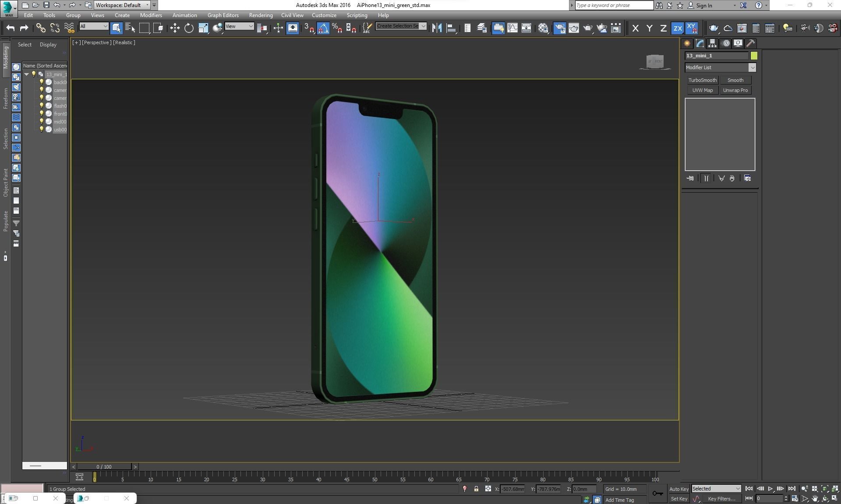The height and width of the screenshot is (504, 841).
Task: Open Create Selection Set dropdown
Action: 401,26
